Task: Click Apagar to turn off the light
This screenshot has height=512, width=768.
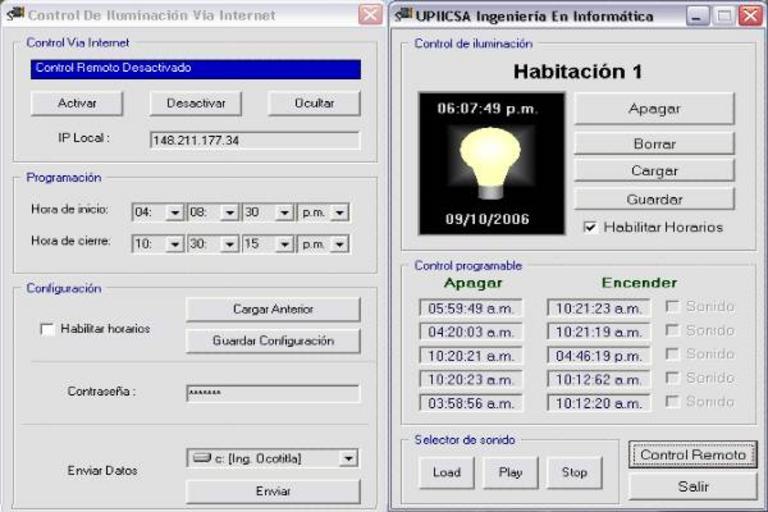Action: [x=654, y=108]
